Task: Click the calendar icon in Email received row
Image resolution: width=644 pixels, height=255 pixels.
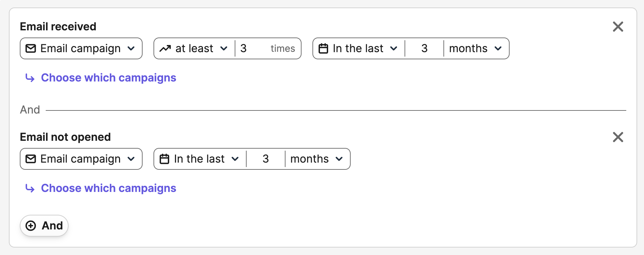Action: point(323,48)
